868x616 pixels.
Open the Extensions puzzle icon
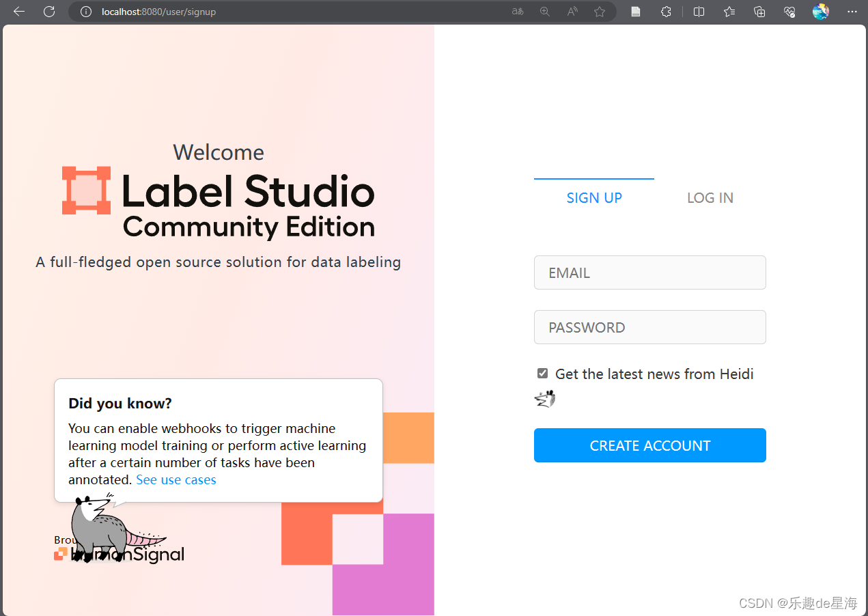(666, 12)
